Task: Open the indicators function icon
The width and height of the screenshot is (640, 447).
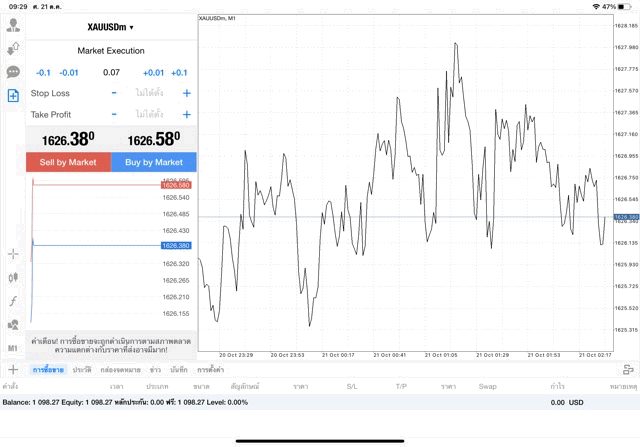Action: pyautogui.click(x=13, y=301)
